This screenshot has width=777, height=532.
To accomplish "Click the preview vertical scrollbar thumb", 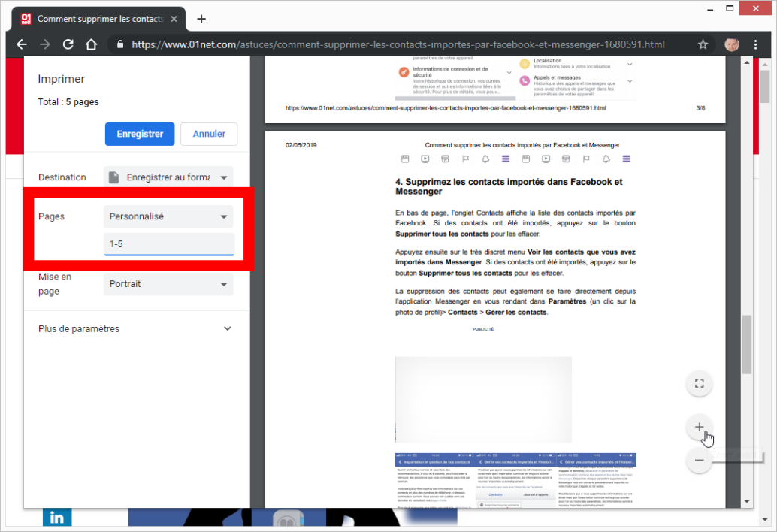I will 747,344.
